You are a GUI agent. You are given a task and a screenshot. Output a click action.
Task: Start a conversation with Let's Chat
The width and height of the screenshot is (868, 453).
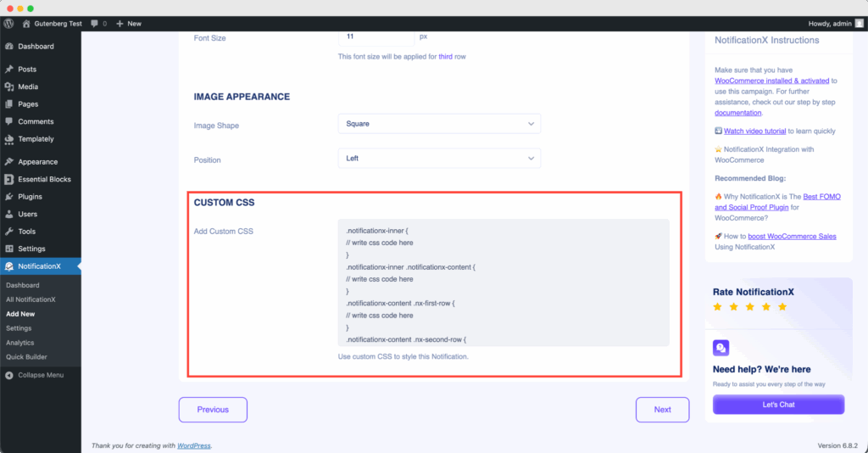point(778,405)
